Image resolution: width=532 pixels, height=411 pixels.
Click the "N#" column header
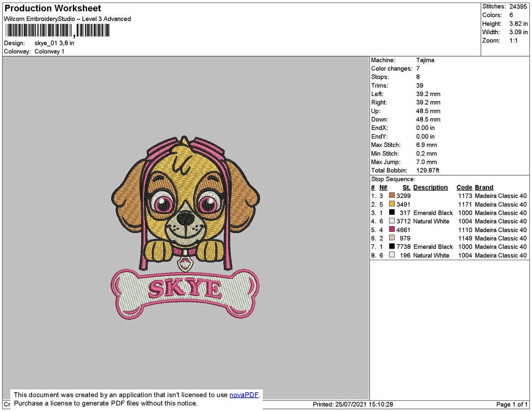point(383,187)
